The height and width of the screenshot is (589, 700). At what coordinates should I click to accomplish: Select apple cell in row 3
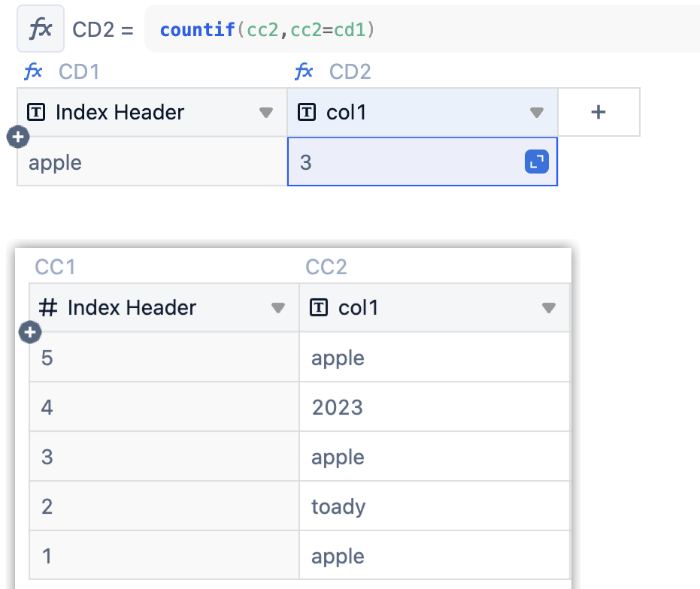tap(435, 456)
